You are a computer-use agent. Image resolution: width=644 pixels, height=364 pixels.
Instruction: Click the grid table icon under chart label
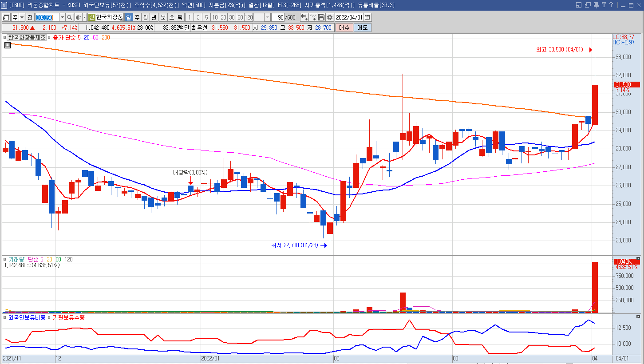coord(8,45)
